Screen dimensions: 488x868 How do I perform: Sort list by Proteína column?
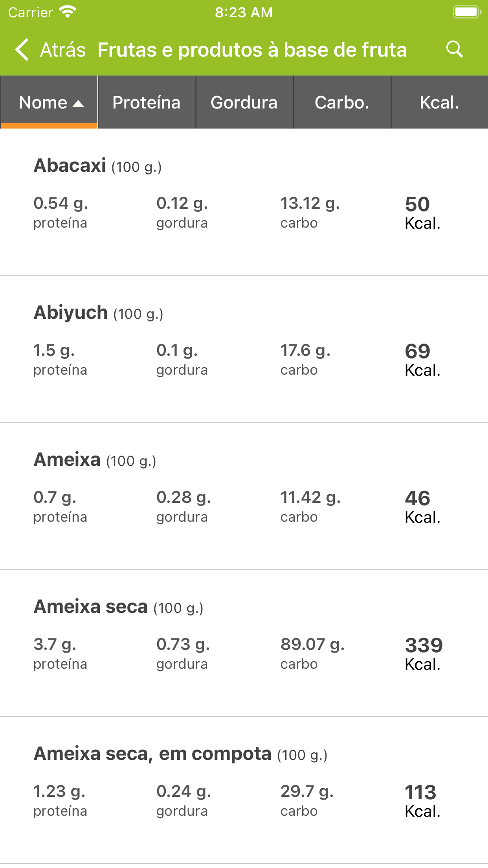coord(146,103)
